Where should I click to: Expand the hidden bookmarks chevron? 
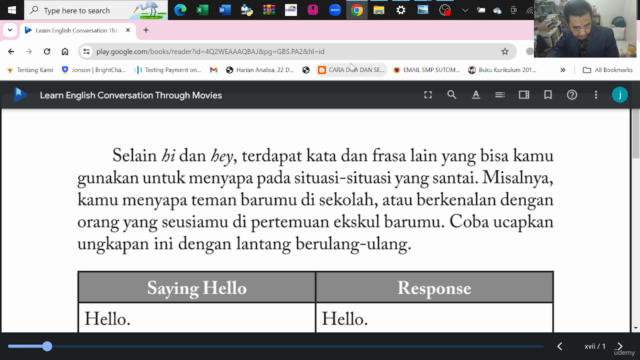[x=562, y=70]
